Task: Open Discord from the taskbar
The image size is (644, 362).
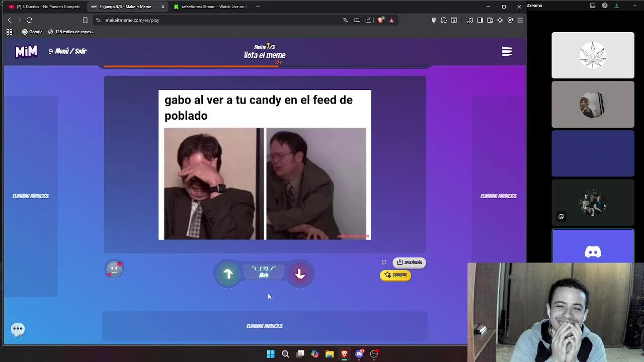Action: click(359, 354)
